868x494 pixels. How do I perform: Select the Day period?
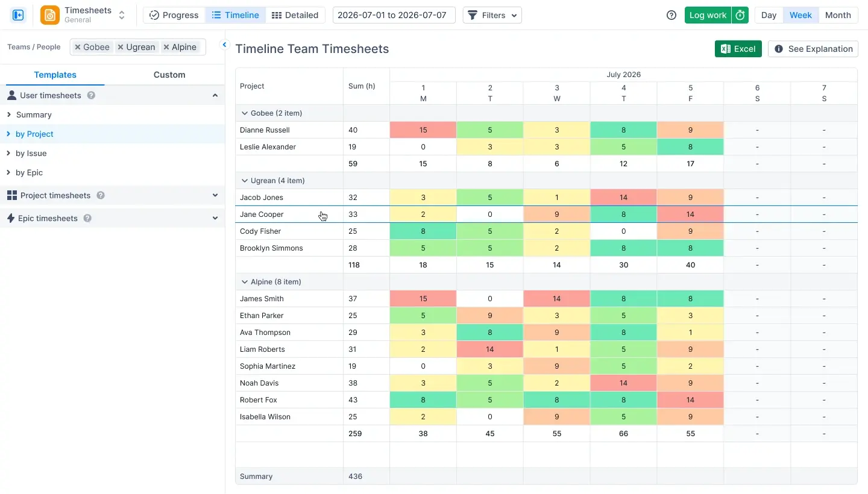pos(769,15)
